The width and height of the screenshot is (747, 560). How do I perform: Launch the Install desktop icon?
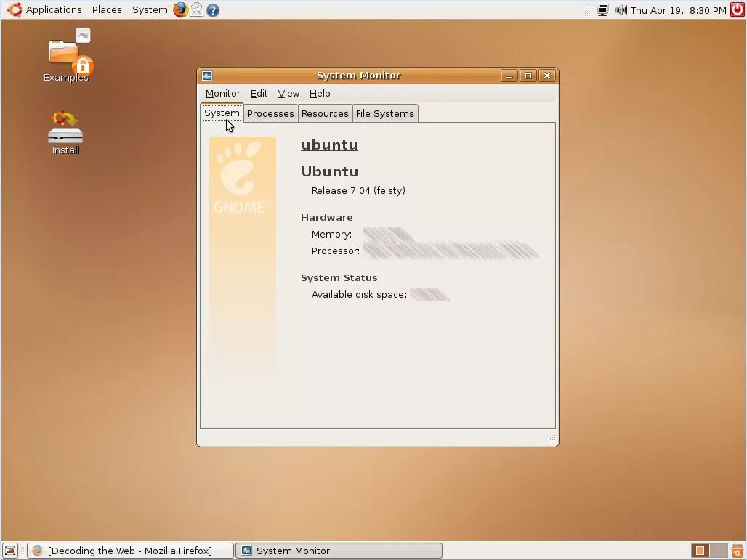65,133
